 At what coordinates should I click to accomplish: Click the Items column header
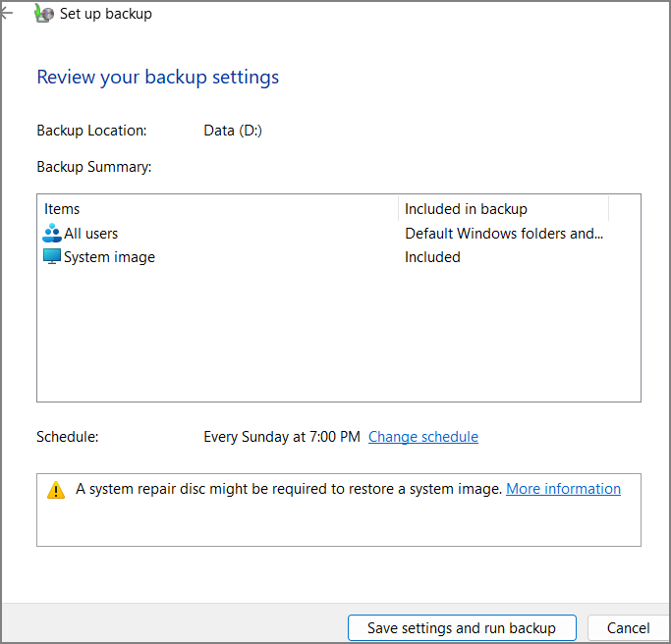point(62,209)
